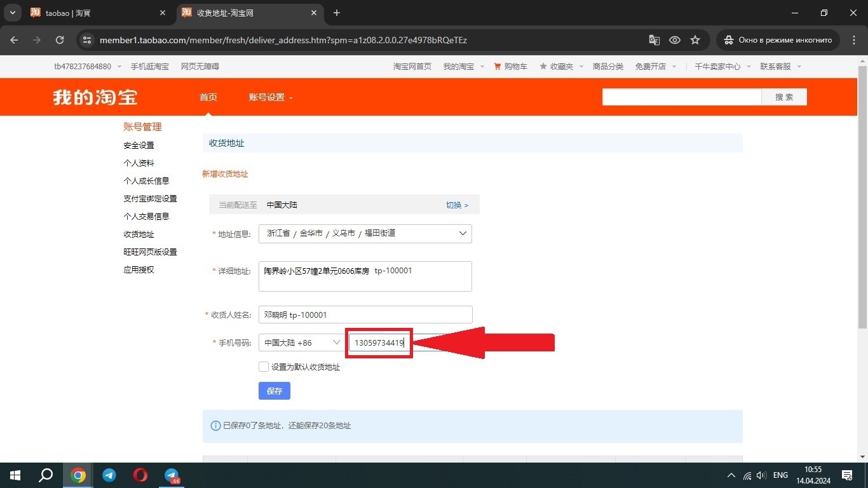Click the browser forward arrow

[x=37, y=40]
